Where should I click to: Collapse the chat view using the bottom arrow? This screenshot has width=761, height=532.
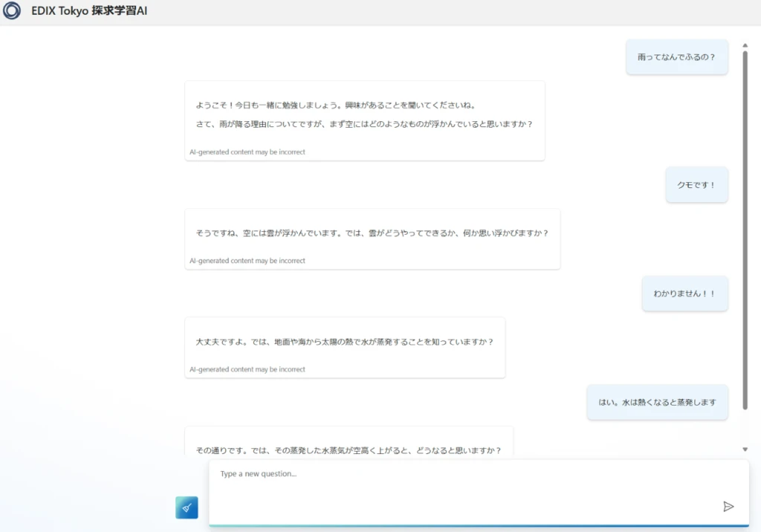point(745,448)
